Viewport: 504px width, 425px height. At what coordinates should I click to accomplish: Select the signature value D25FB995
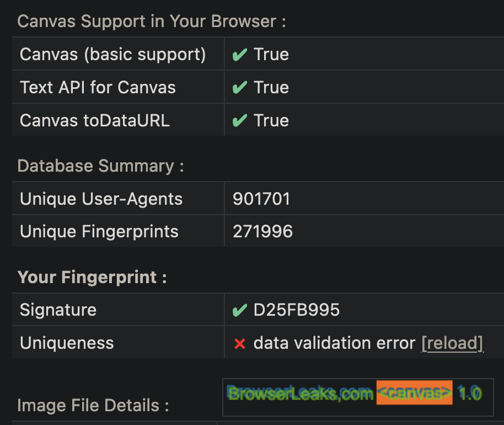(296, 310)
